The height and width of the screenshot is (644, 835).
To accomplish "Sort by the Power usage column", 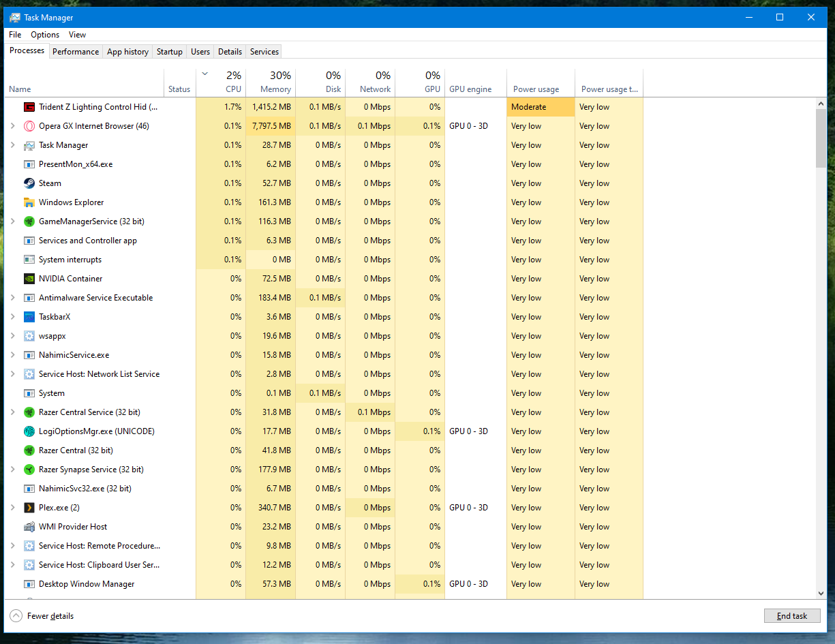I will pos(536,89).
